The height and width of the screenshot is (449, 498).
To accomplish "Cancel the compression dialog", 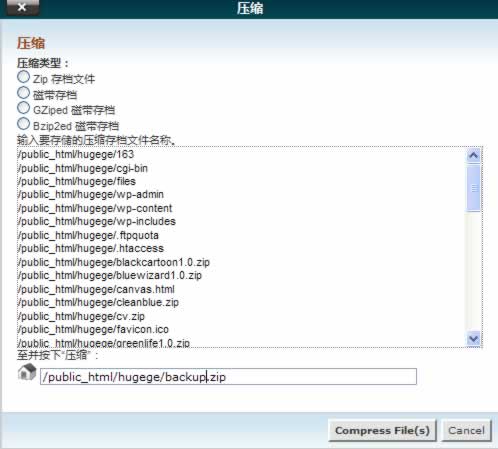I will pyautogui.click(x=466, y=430).
